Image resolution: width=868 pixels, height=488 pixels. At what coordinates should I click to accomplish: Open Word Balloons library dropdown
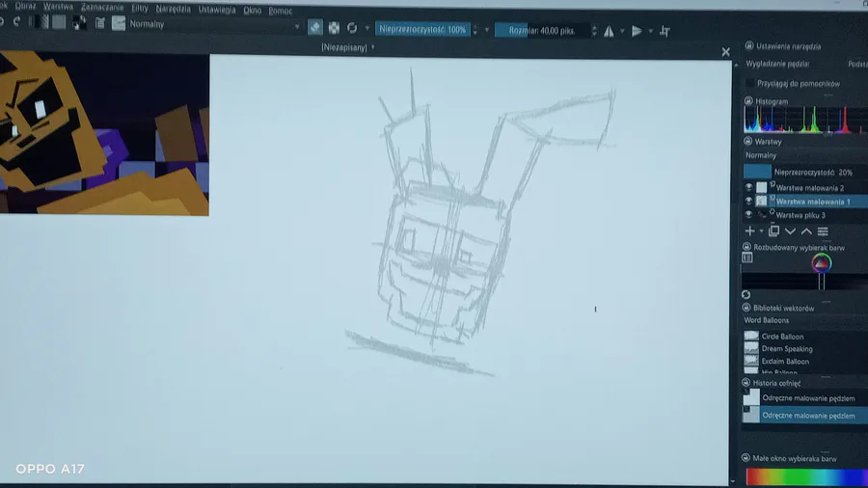[x=805, y=320]
